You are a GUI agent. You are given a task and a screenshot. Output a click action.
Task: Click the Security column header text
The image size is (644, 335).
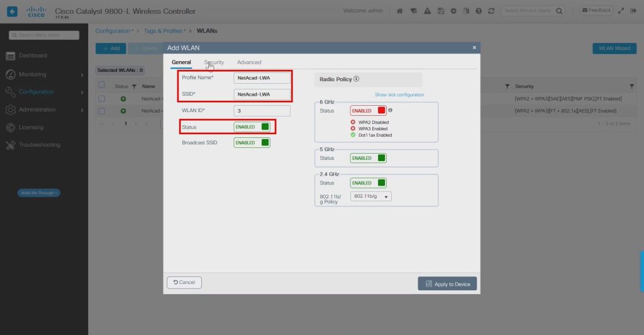(x=525, y=86)
